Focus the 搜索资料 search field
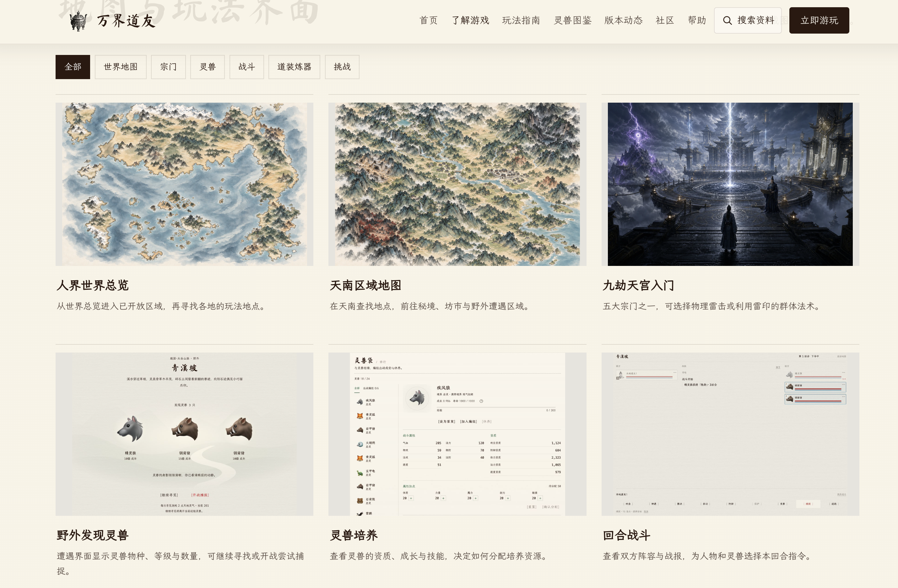 click(x=748, y=20)
